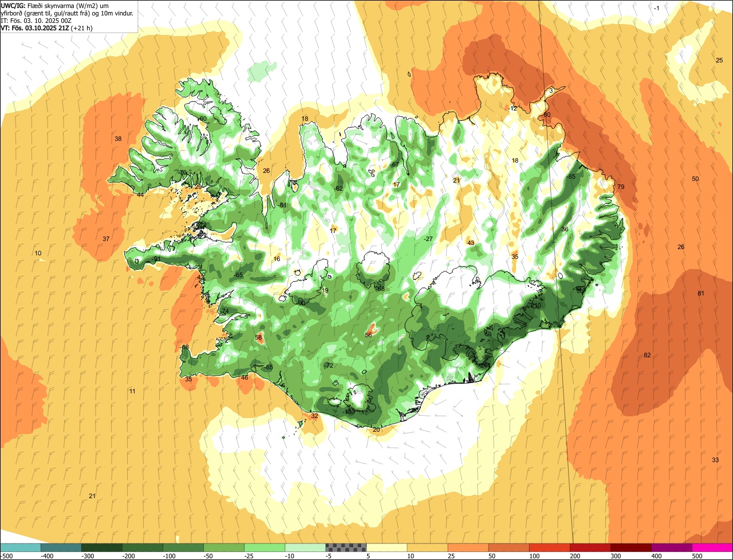Image resolution: width=733 pixels, height=560 pixels.
Task: Click the "100" legend label
Action: pyautogui.click(x=535, y=555)
